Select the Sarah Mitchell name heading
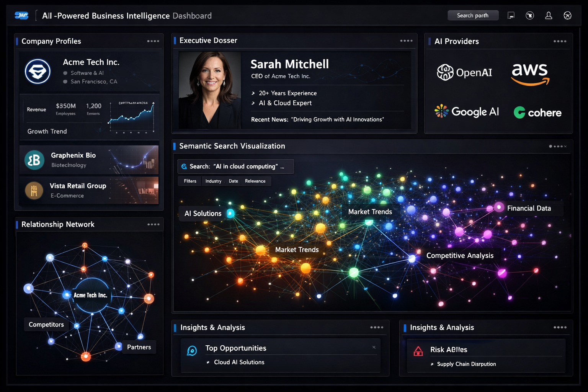Viewport: 588px width, 392px height. [289, 64]
